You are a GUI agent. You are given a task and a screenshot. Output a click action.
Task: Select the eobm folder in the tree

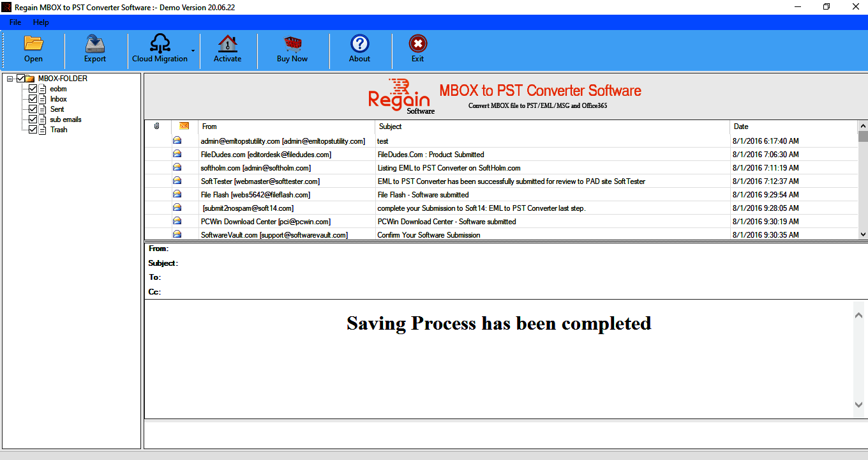[x=58, y=89]
